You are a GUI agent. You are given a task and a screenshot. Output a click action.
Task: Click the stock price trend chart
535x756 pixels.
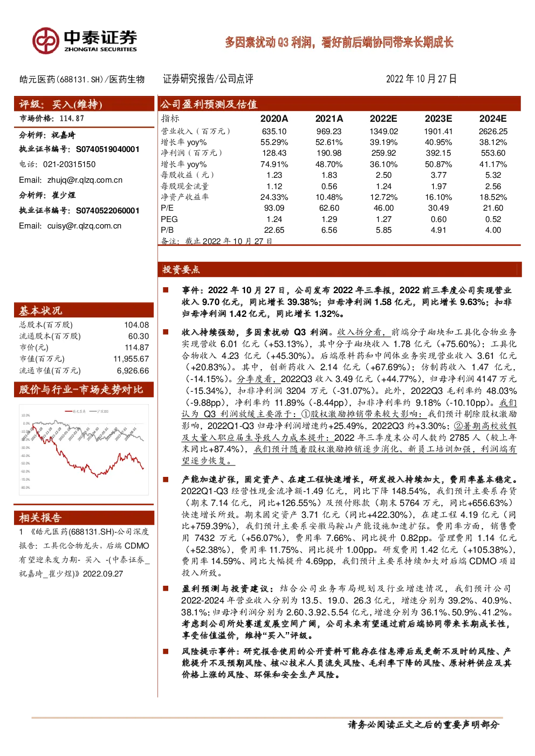[x=84, y=449]
